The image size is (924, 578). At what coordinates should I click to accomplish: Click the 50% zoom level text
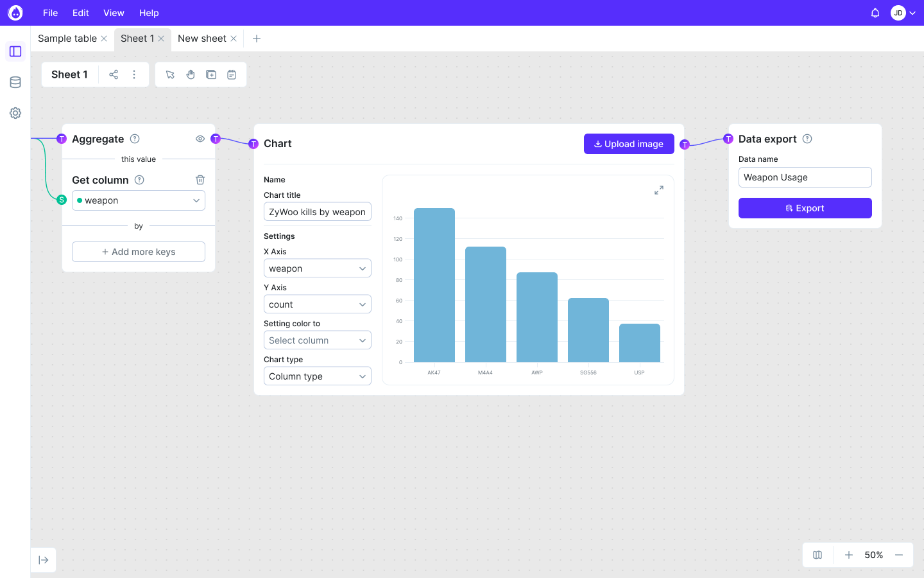coord(874,555)
